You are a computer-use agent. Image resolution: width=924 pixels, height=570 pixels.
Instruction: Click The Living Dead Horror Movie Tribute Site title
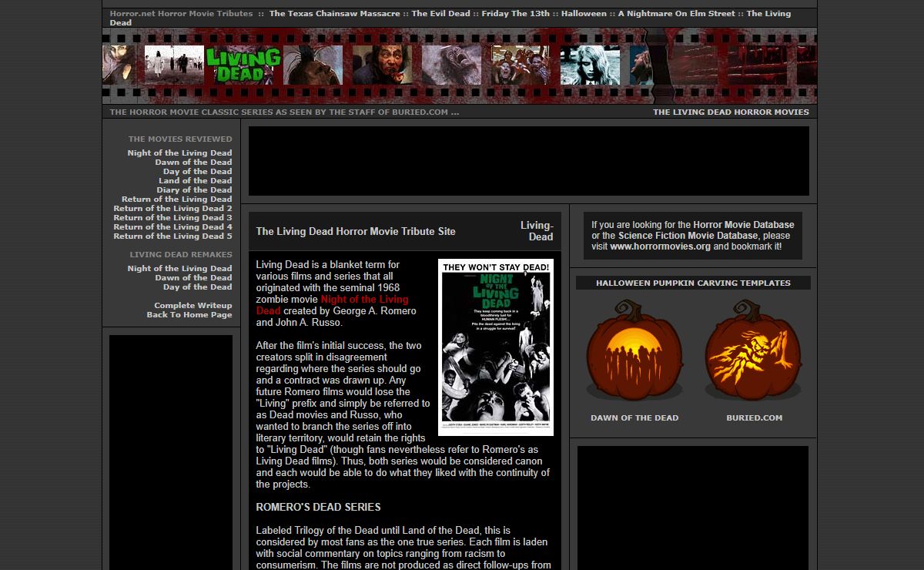point(356,231)
